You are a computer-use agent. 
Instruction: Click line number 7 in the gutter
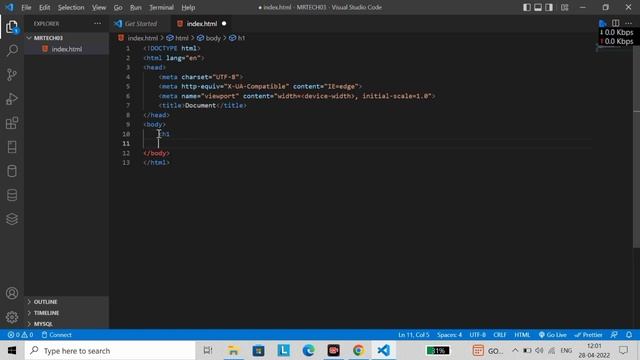(128, 105)
